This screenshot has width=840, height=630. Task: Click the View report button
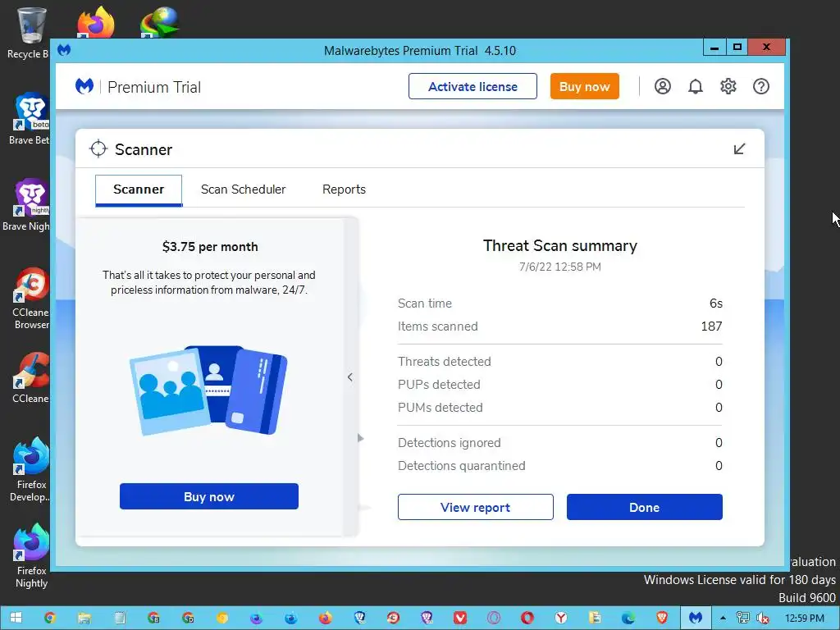point(475,507)
